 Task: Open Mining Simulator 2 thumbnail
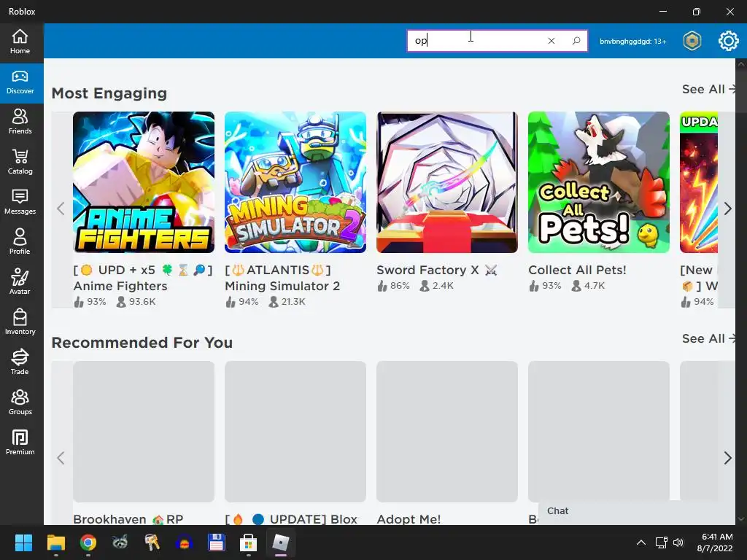point(295,182)
